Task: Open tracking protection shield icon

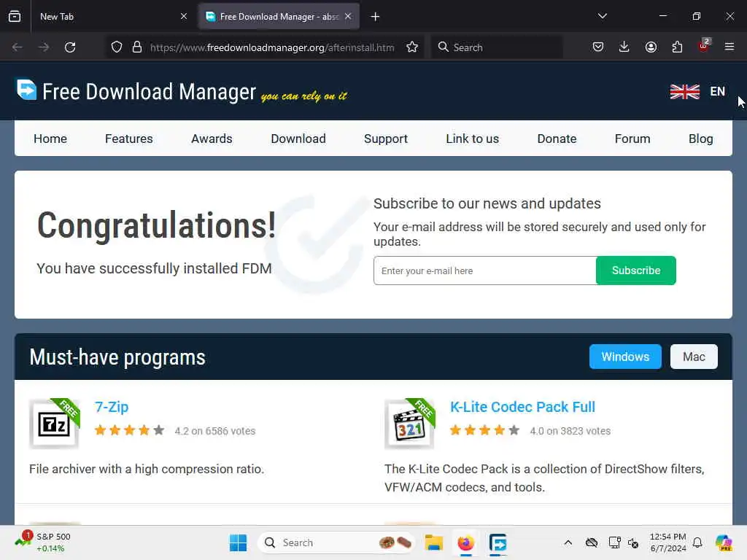Action: pos(117,47)
